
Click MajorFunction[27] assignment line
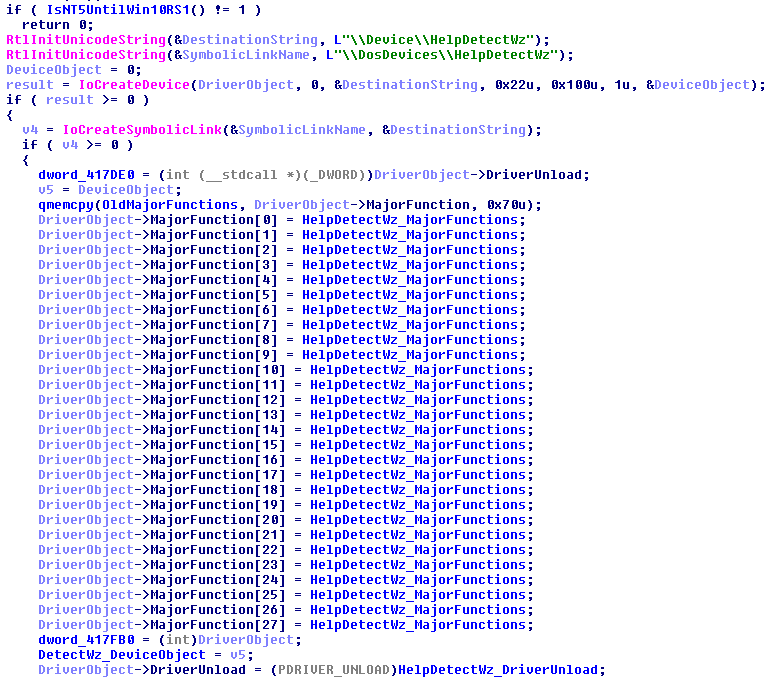(286, 624)
